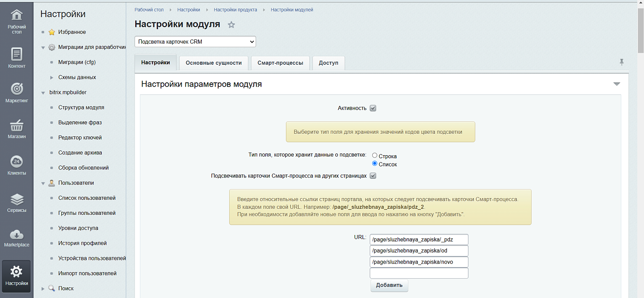Disable подсвечивать карточки Смарт-процесса checkbox
This screenshot has height=298, width=644.
pos(373,175)
